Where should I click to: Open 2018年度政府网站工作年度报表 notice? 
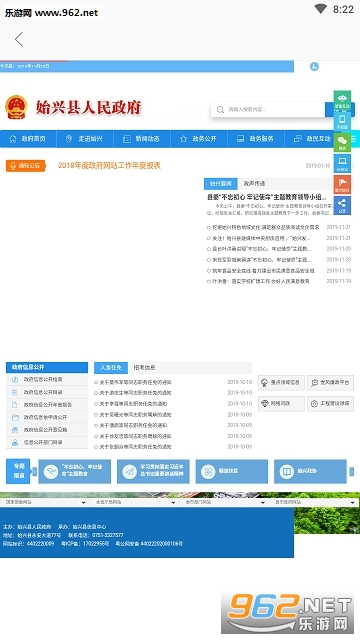(109, 165)
